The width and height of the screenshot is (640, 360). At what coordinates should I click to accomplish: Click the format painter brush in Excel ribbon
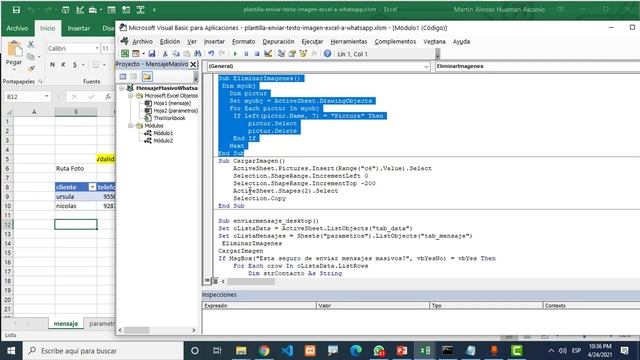(31, 68)
